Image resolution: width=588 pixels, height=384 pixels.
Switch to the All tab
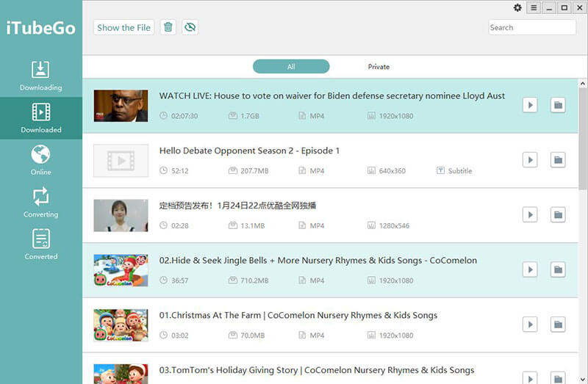291,67
